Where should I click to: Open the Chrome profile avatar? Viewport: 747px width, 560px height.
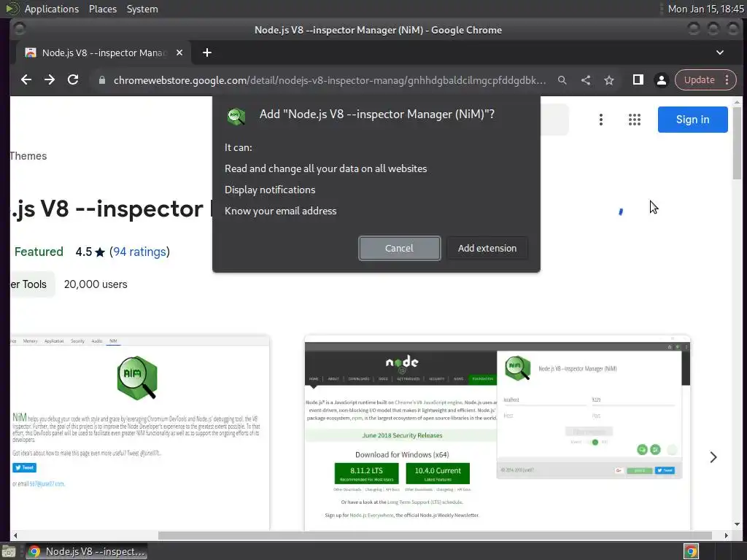(x=661, y=80)
